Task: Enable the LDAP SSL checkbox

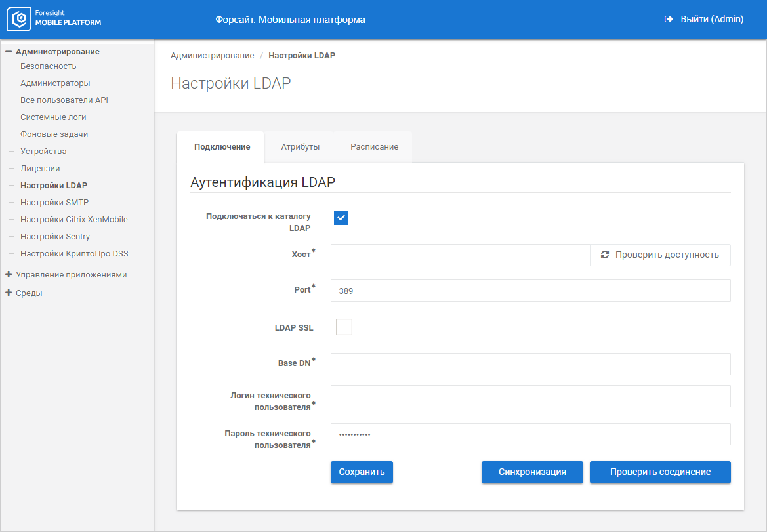Action: coord(344,327)
